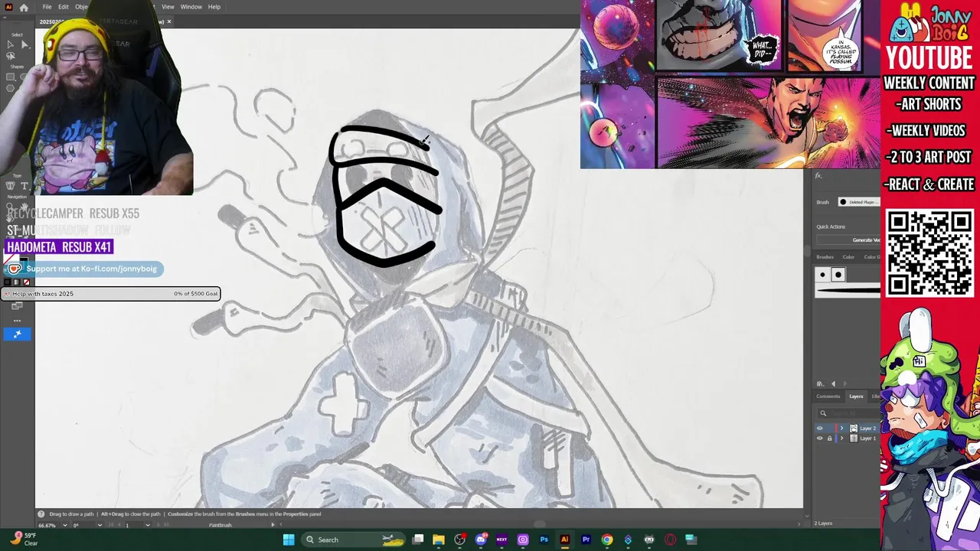Select the tapered calligraphic brush stroke preview

tap(848, 290)
